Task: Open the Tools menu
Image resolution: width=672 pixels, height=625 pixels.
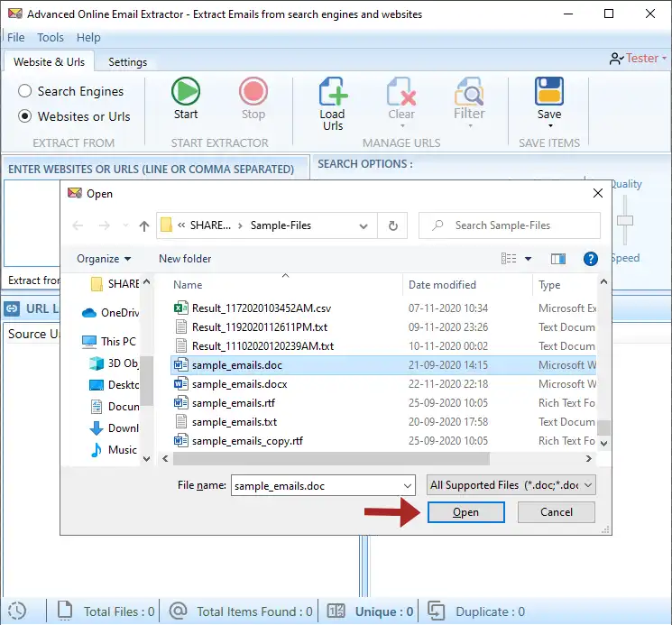Action: 51,38
